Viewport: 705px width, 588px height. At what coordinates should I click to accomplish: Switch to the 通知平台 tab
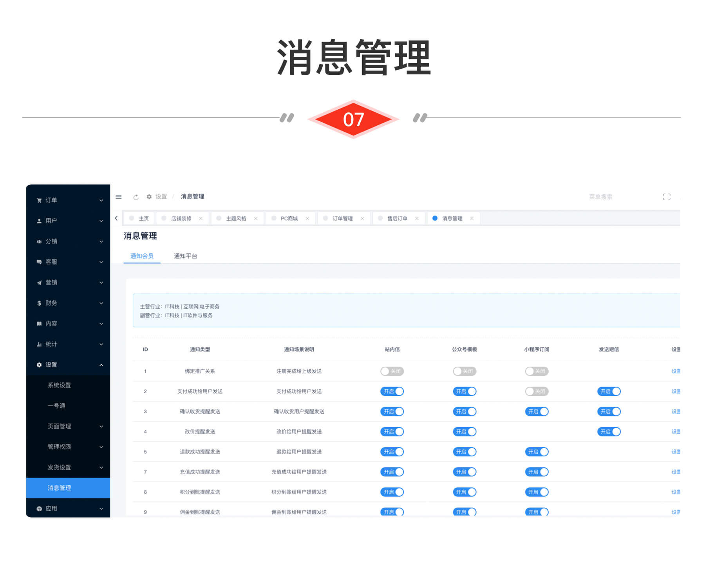click(186, 256)
